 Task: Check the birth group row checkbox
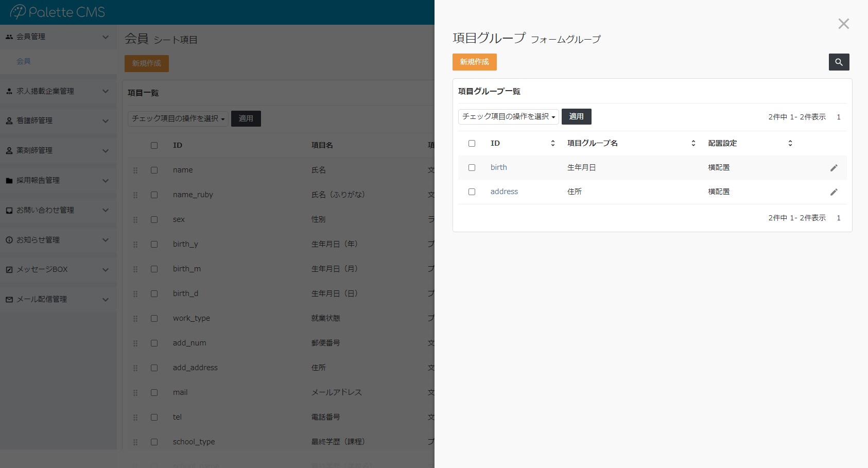[x=472, y=167]
